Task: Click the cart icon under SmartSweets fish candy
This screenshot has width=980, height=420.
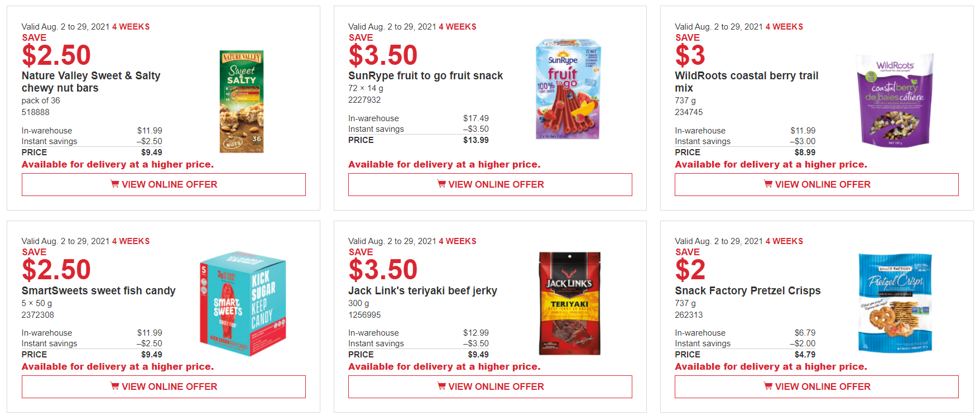Action: point(114,386)
